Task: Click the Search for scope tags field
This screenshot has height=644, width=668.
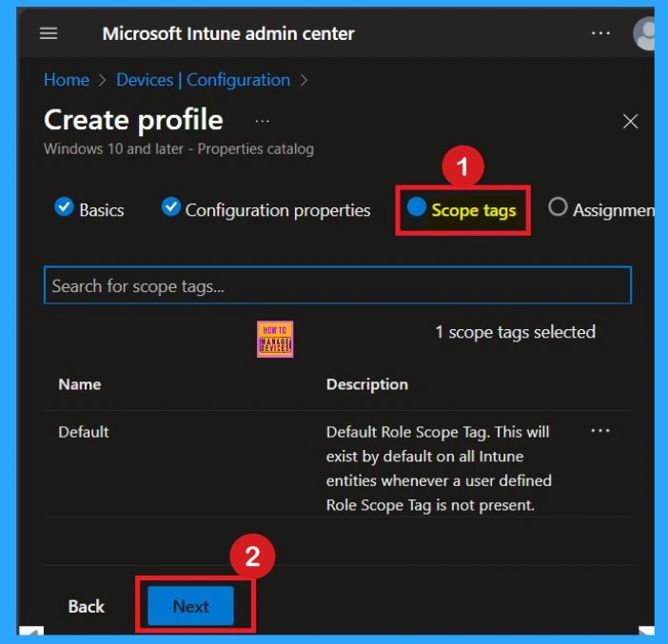Action: pos(338,285)
